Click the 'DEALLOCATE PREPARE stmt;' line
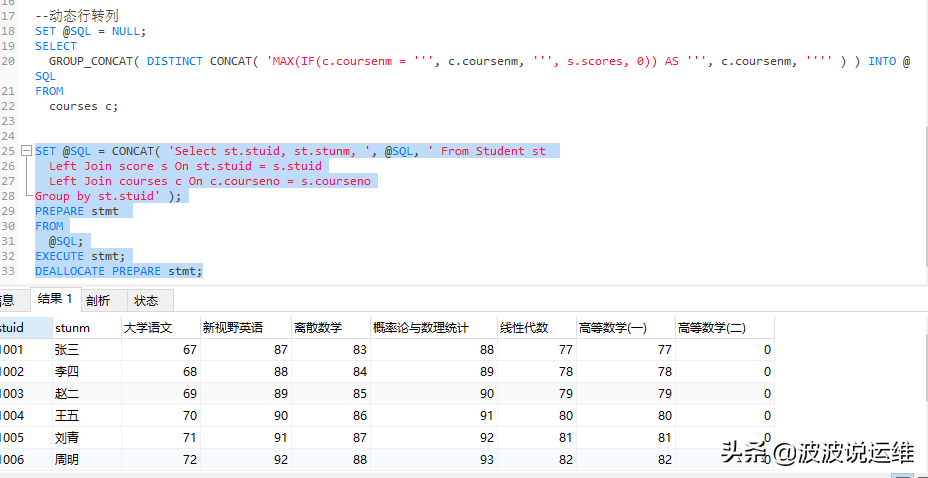Viewport: 928px width, 478px height. point(119,272)
